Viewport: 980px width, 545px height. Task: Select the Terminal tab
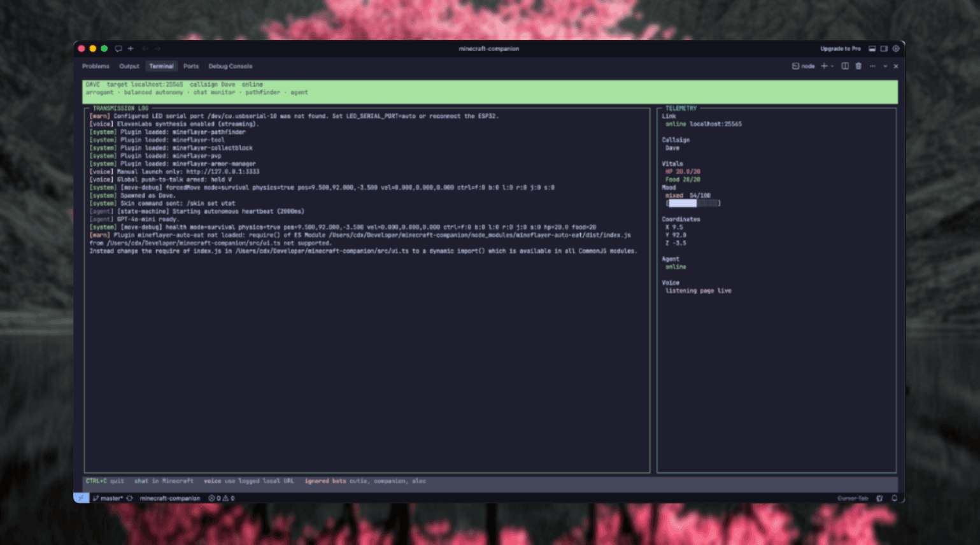[x=161, y=66]
